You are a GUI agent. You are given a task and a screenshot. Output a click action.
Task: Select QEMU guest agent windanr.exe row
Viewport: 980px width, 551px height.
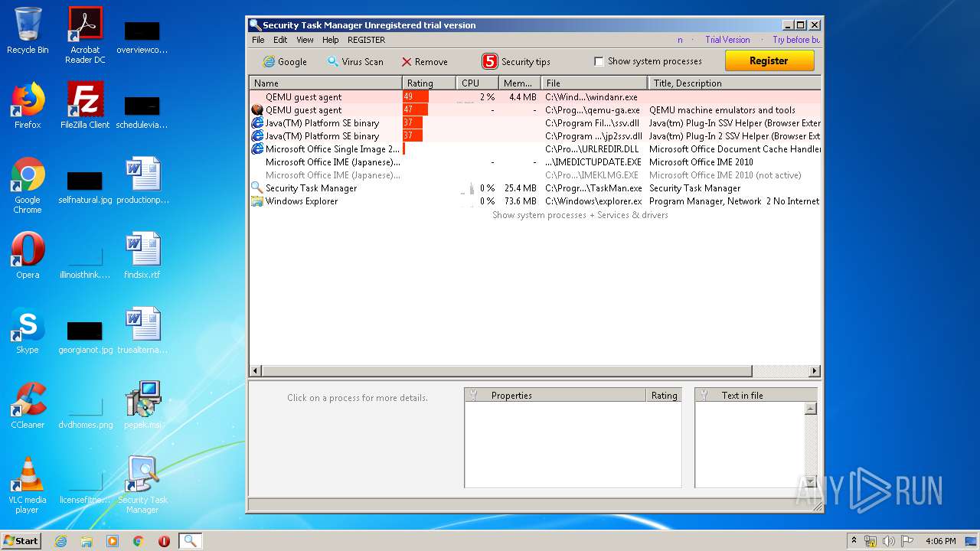click(x=535, y=97)
